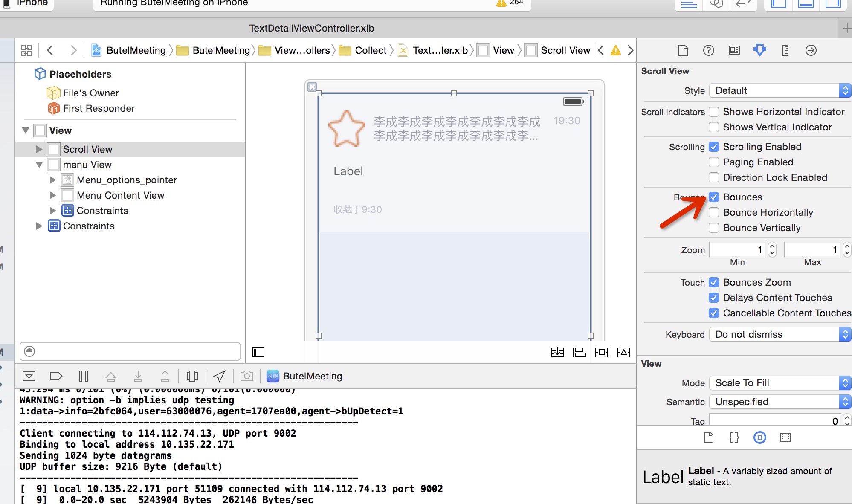Viewport: 852px width, 504px height.
Task: Disable the Bounces checkbox
Action: [x=714, y=197]
